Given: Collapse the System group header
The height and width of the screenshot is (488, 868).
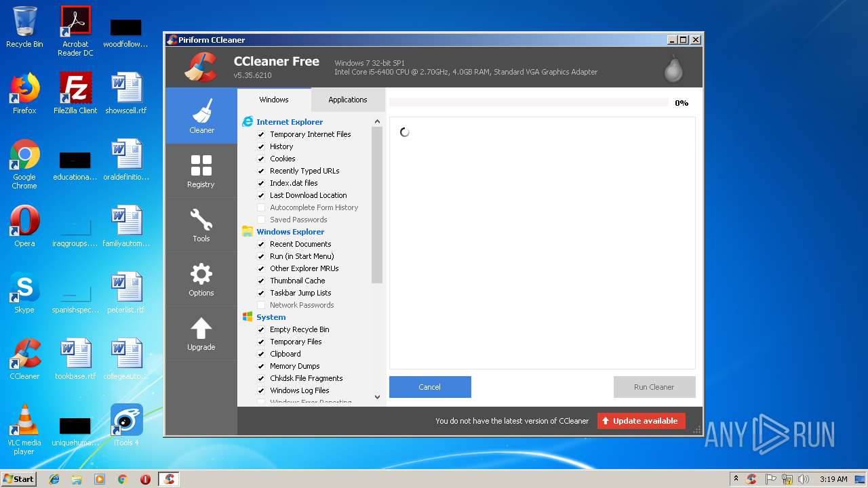Looking at the screenshot, I should [271, 317].
